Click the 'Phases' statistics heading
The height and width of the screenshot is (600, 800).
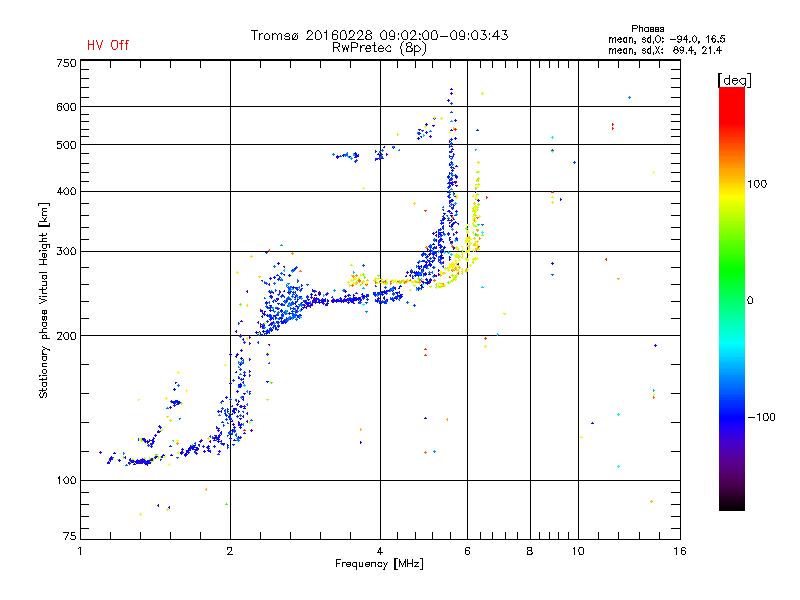tap(647, 29)
